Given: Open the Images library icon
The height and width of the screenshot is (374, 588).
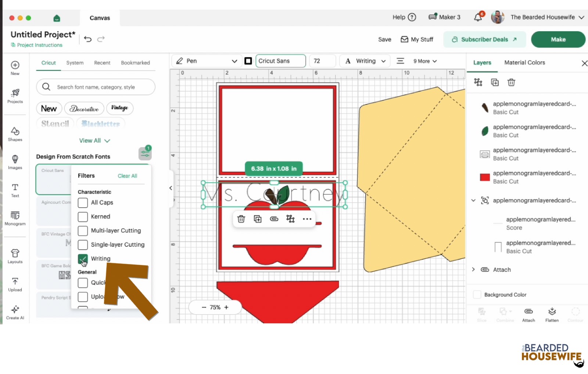Looking at the screenshot, I should (15, 162).
